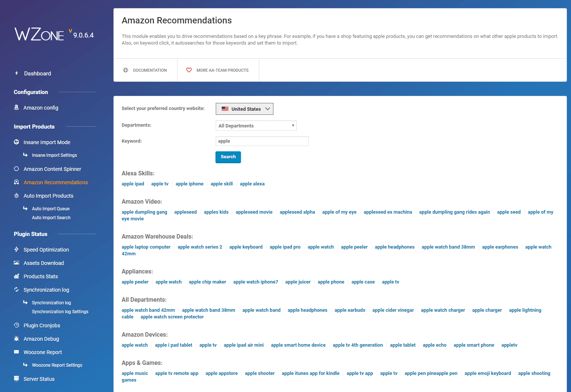
Task: Click the Amazon Recommendations page heading
Action: 177,20
